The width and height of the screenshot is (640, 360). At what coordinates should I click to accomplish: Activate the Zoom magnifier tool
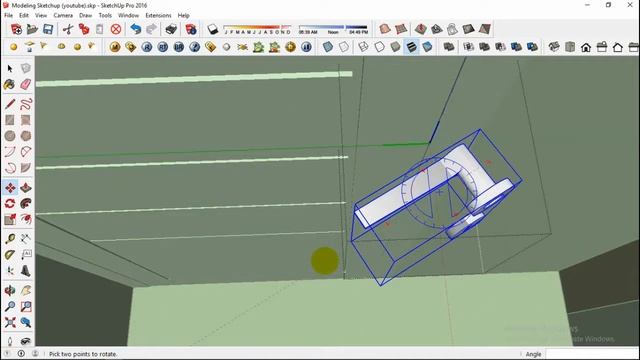[10, 306]
